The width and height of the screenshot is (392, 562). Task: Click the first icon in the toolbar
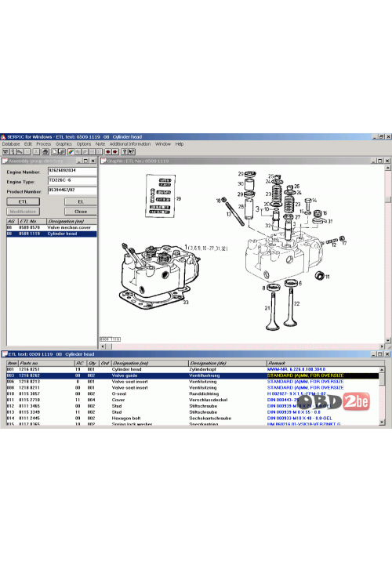click(x=5, y=151)
